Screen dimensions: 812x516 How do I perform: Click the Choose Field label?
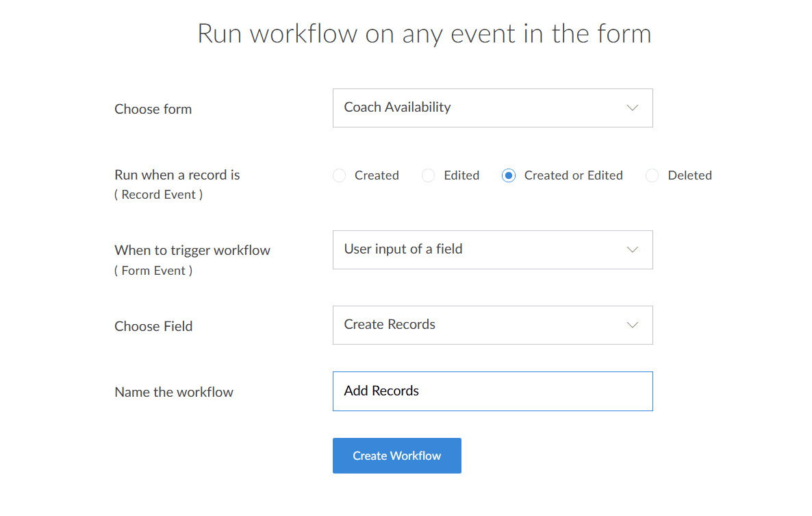(x=153, y=326)
